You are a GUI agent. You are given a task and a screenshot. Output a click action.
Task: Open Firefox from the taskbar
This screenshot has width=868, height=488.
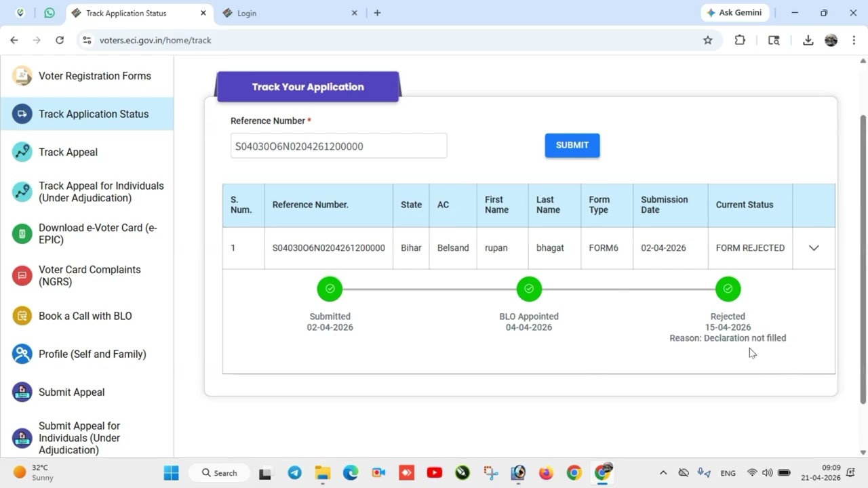tap(546, 473)
